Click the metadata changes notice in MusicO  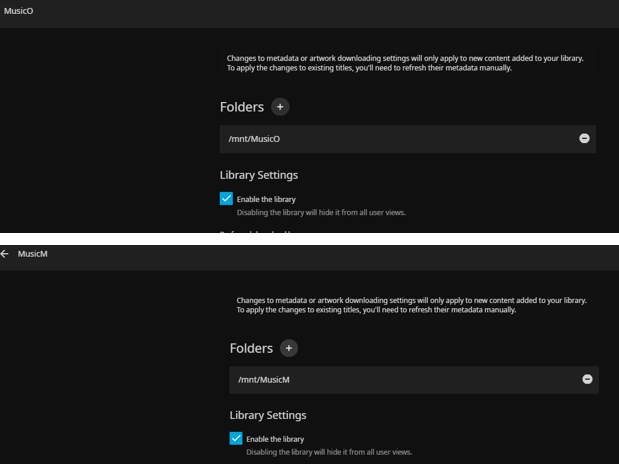point(404,63)
